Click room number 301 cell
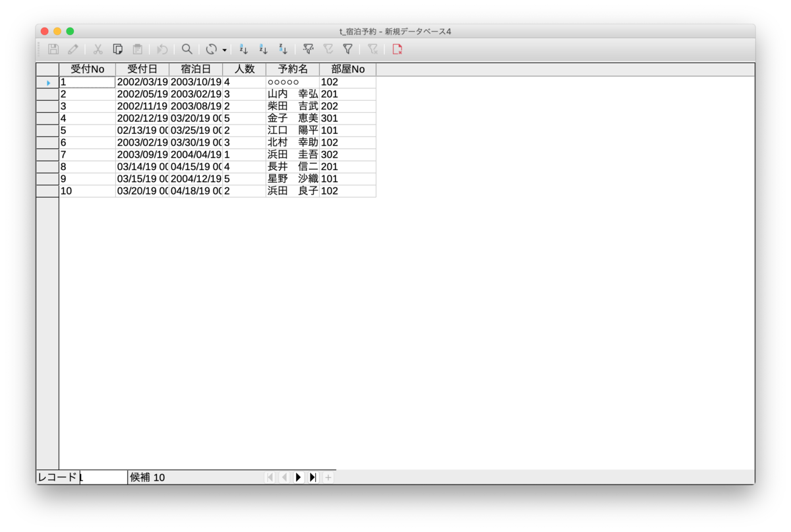This screenshot has height=532, width=791. coord(347,119)
